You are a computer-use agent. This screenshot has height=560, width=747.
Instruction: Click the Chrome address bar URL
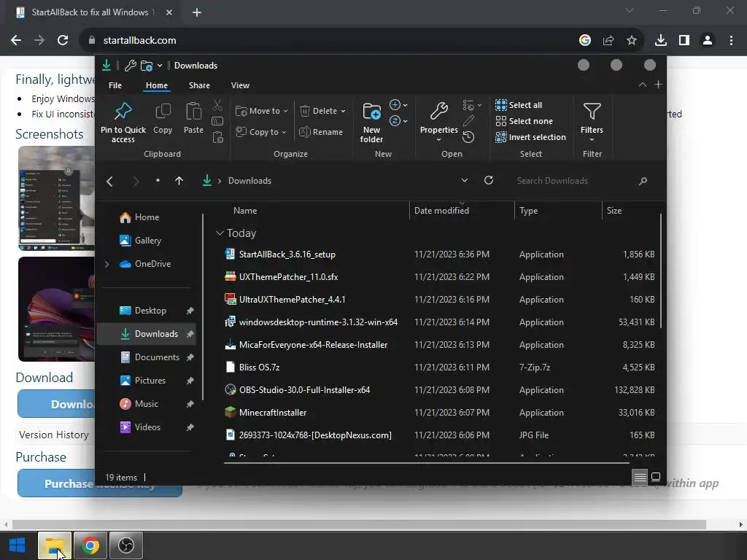pos(139,41)
